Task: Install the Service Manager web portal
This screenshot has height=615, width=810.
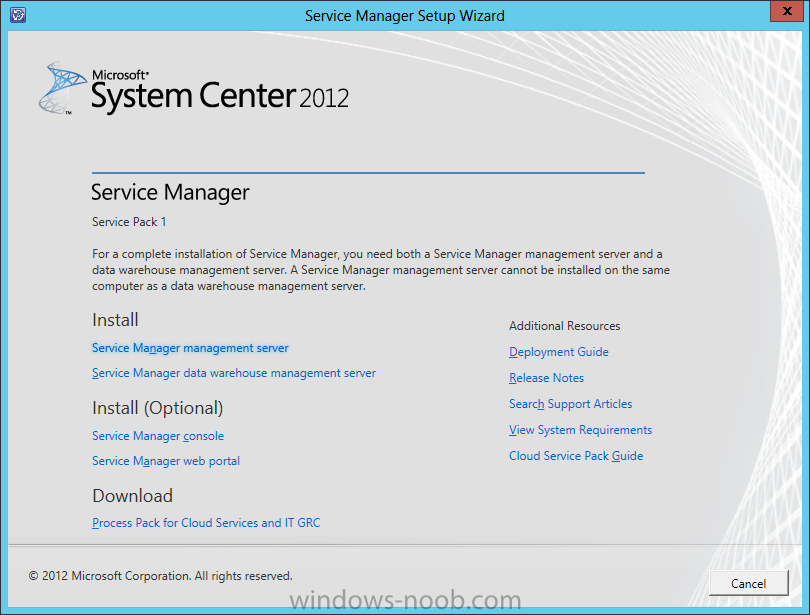Action: tap(166, 461)
